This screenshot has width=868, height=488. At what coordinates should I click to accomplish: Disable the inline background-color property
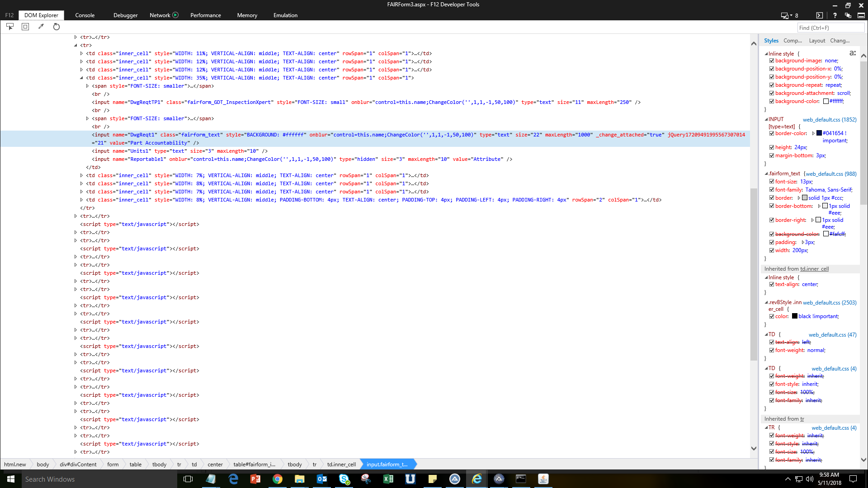pyautogui.click(x=772, y=101)
